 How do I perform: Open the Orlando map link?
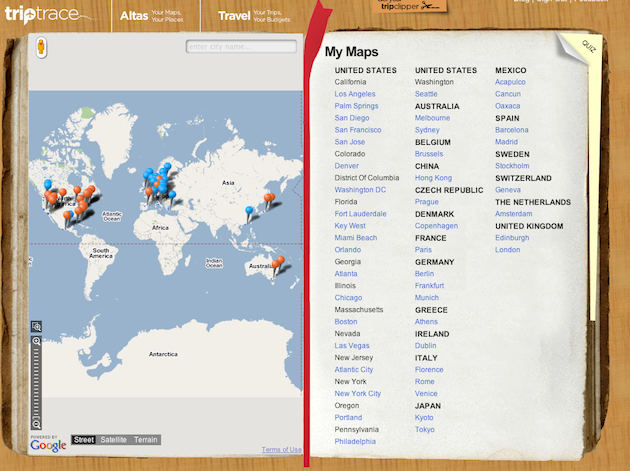tap(348, 250)
